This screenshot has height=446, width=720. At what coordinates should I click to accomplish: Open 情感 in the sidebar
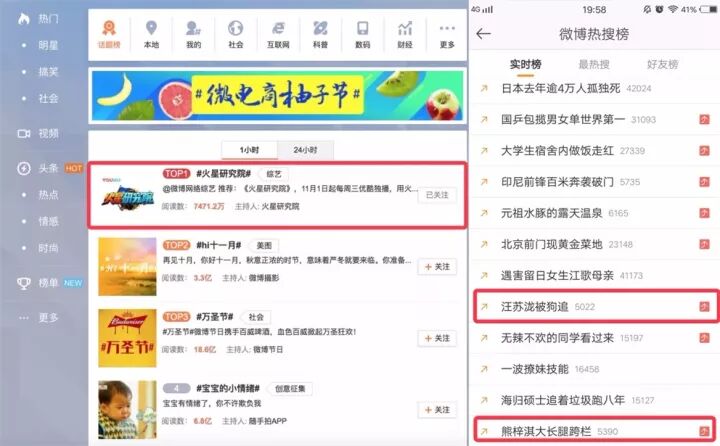(48, 221)
